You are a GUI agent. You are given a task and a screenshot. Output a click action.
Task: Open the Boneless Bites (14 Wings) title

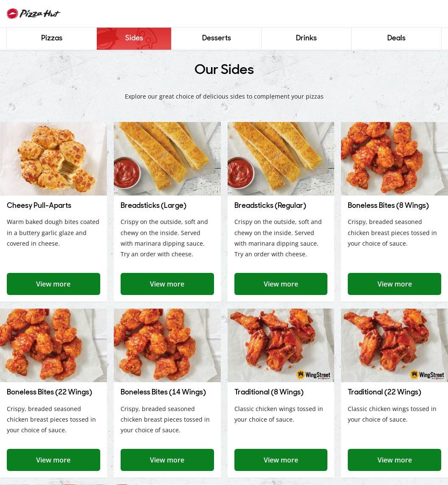click(x=163, y=392)
